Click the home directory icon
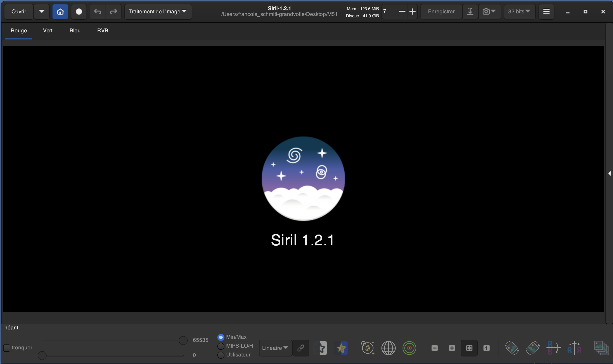613x364 pixels. tap(60, 12)
